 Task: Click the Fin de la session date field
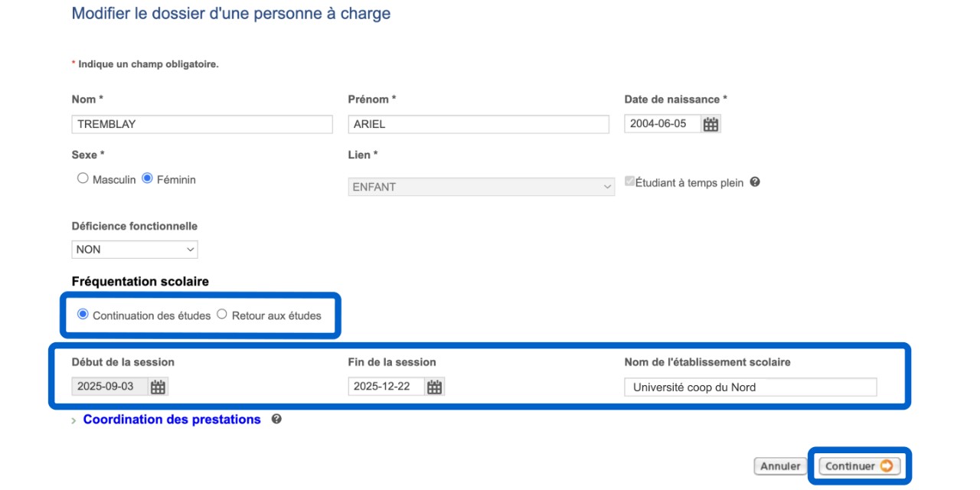tap(385, 387)
